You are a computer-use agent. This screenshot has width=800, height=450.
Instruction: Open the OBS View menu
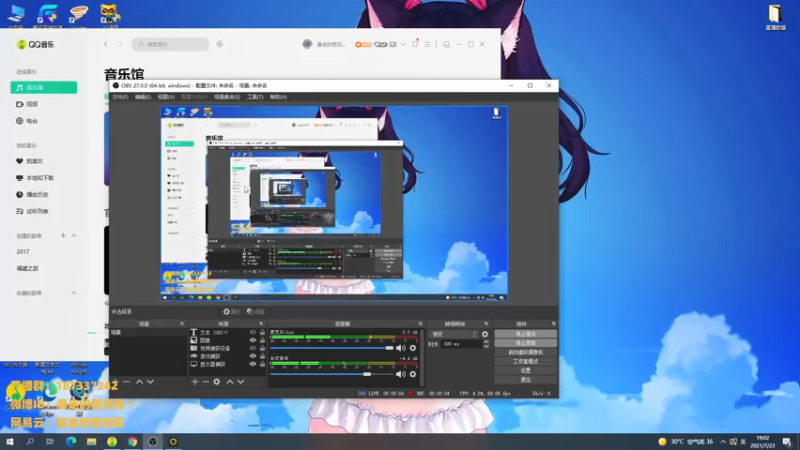(166, 97)
